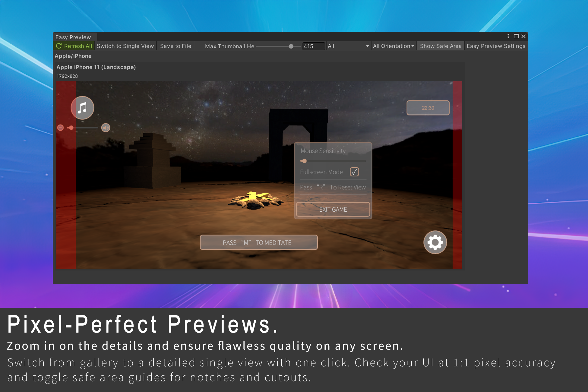Open Easy Preview Settings
Screen dimensions: 588x392
tap(496, 46)
